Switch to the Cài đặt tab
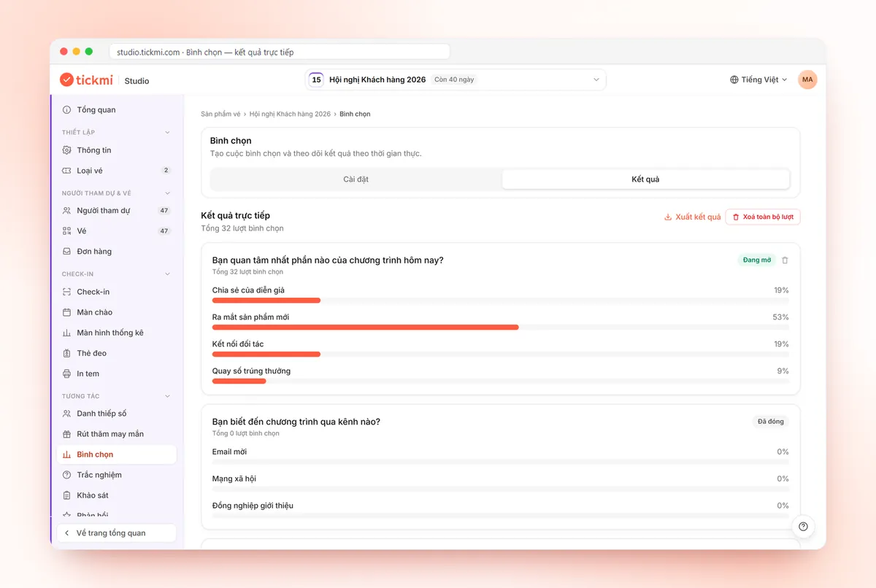Image resolution: width=876 pixels, height=588 pixels. [356, 179]
